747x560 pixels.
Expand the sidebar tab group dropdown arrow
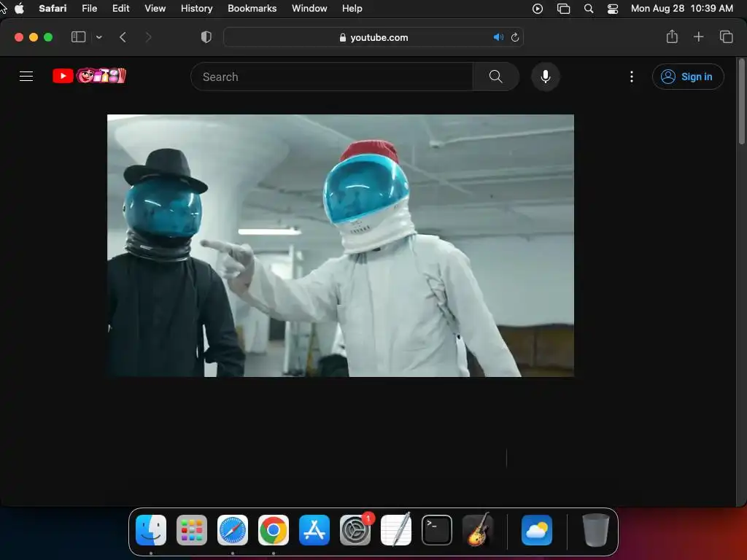(x=98, y=37)
